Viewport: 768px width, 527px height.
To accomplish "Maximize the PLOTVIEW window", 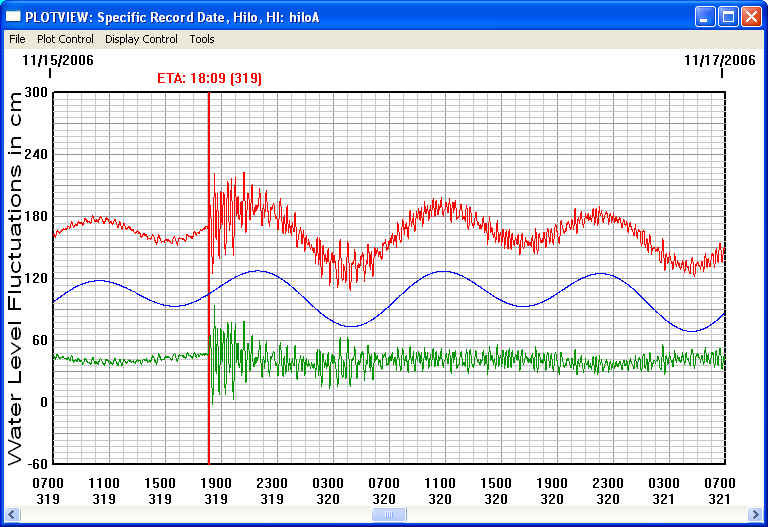I will 728,16.
